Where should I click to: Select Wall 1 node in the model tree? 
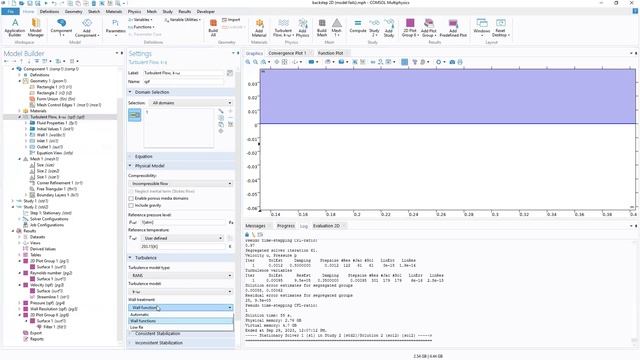(50, 135)
